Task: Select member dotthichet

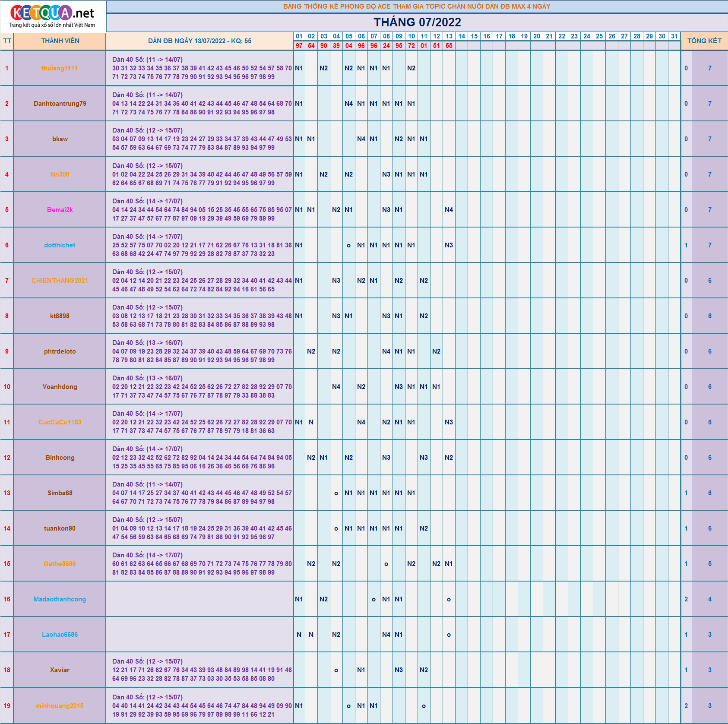Action: [60, 245]
